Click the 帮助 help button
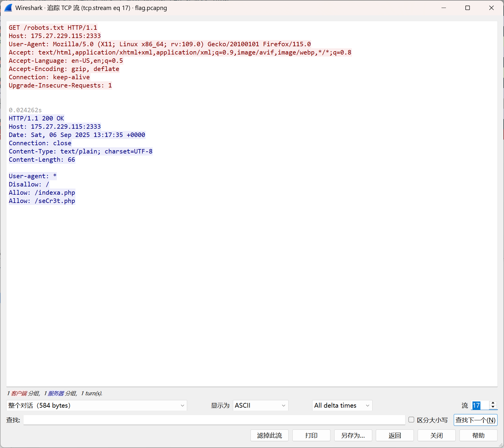This screenshot has height=448, width=504. coord(478,435)
